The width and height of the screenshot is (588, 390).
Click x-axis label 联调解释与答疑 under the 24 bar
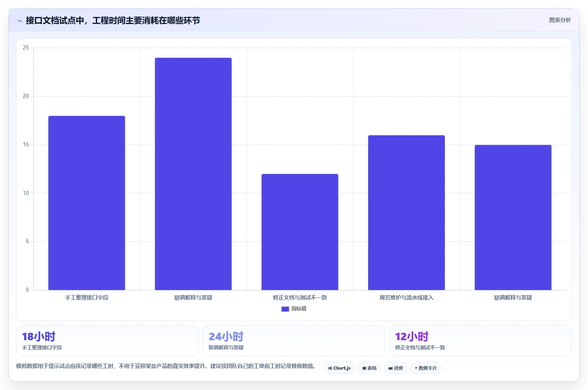(193, 297)
